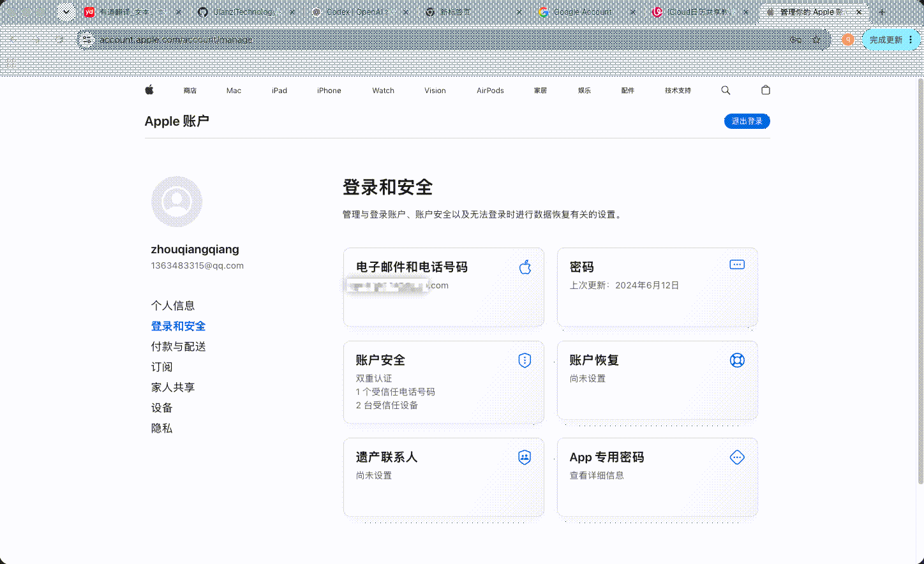Click the 查看详细信息 text
Screen dimensions: 924x564
point(597,475)
